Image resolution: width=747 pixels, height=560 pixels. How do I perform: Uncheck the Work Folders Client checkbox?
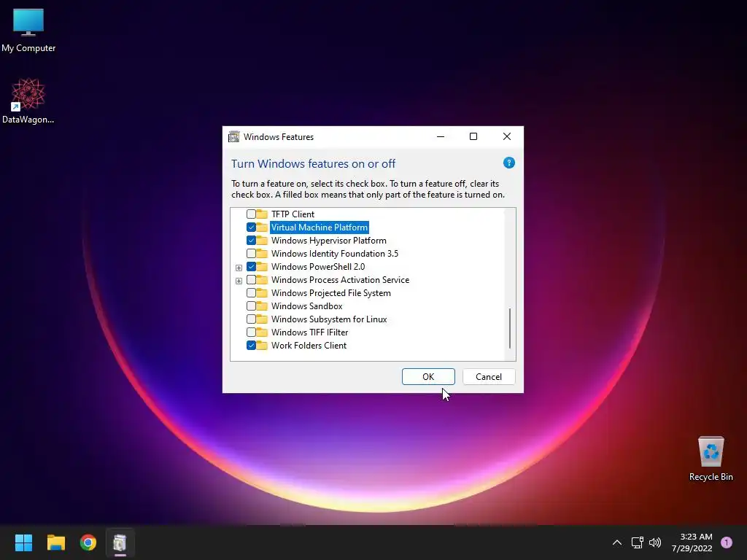tap(251, 345)
